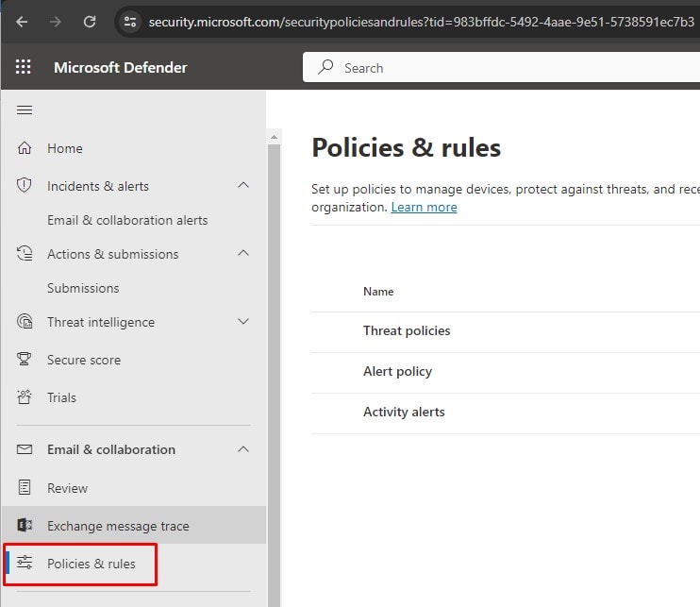Select Policies & rules in sidebar
The image size is (700, 607).
click(x=92, y=564)
